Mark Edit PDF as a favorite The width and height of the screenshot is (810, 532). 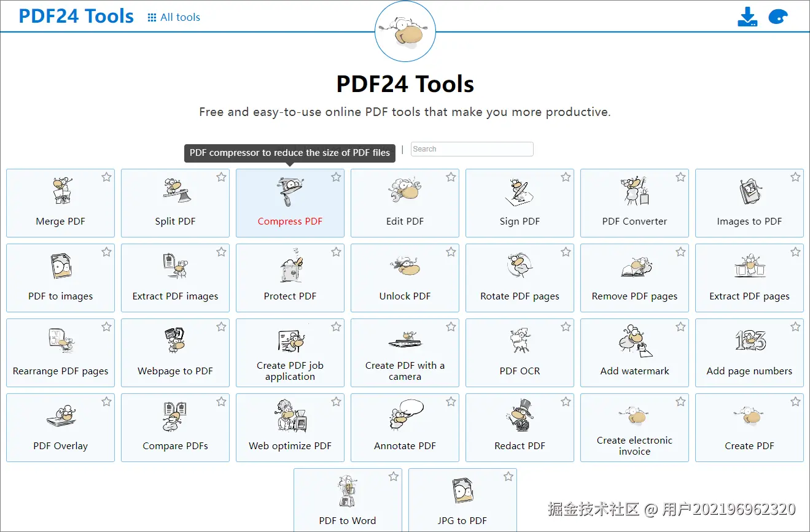click(451, 177)
